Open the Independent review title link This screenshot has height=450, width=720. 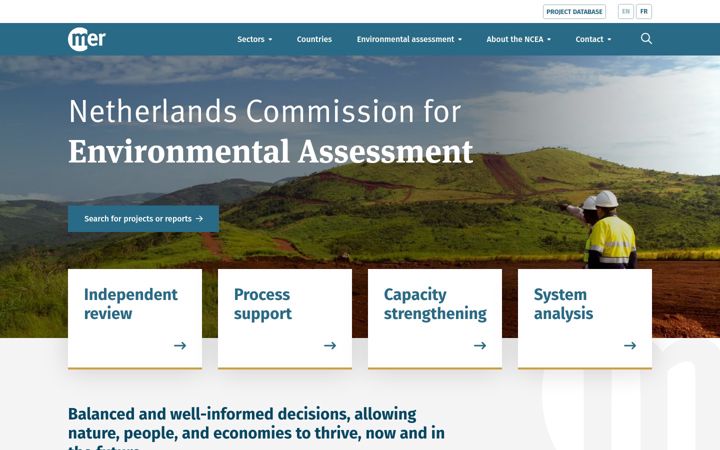coord(130,304)
